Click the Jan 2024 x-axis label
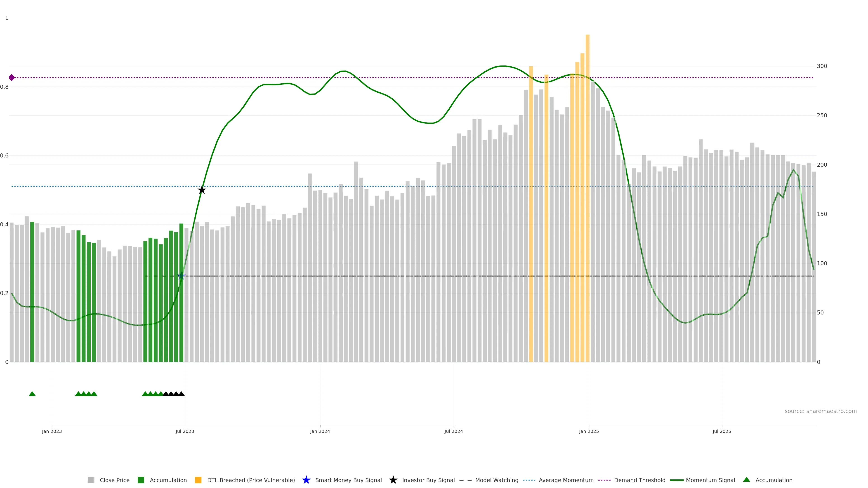The image size is (868, 488). pos(320,432)
